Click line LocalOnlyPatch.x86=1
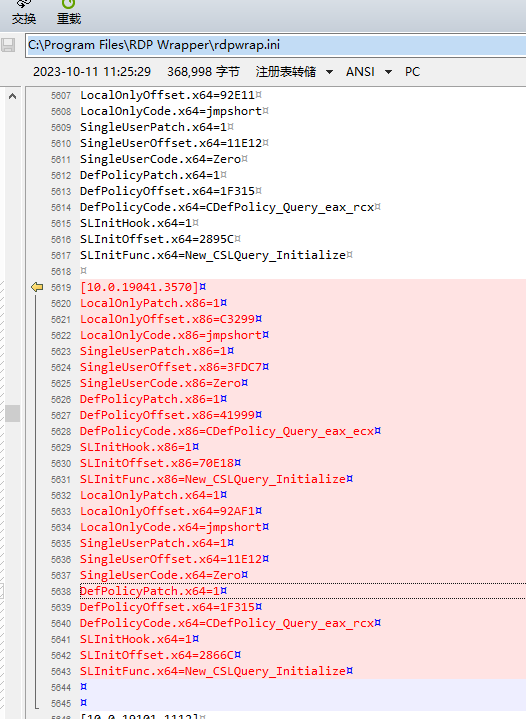Image resolution: width=526 pixels, height=719 pixels. click(150, 303)
